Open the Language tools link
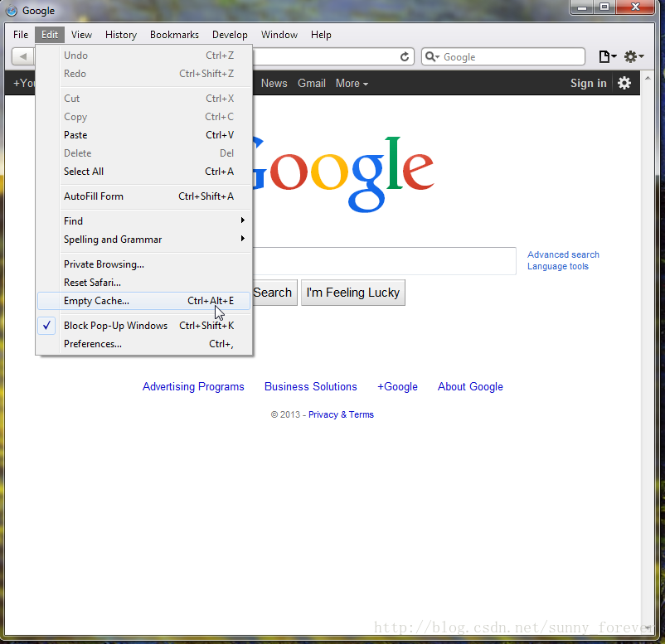 point(558,266)
